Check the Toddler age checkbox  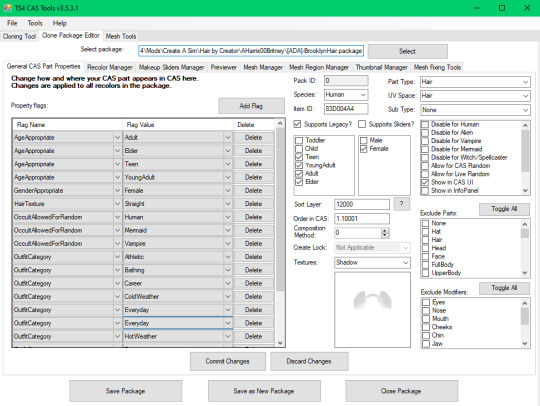click(299, 140)
